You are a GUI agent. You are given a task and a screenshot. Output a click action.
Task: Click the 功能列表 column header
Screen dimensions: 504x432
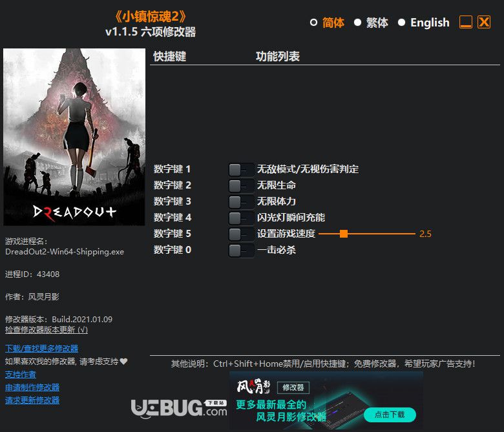click(x=278, y=56)
